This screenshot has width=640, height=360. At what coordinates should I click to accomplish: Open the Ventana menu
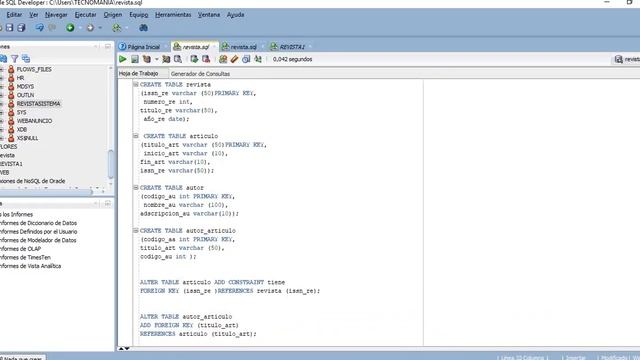coord(209,15)
